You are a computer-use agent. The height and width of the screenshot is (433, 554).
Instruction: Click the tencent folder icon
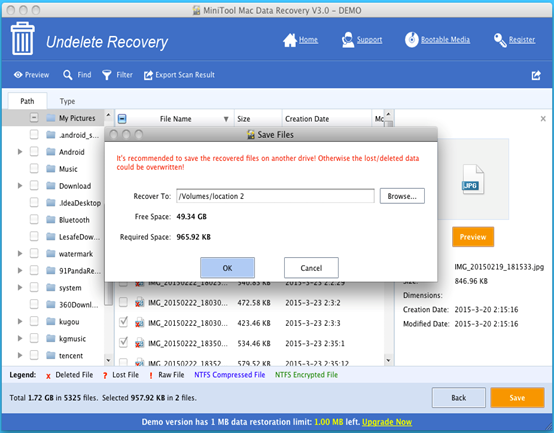pyautogui.click(x=51, y=355)
